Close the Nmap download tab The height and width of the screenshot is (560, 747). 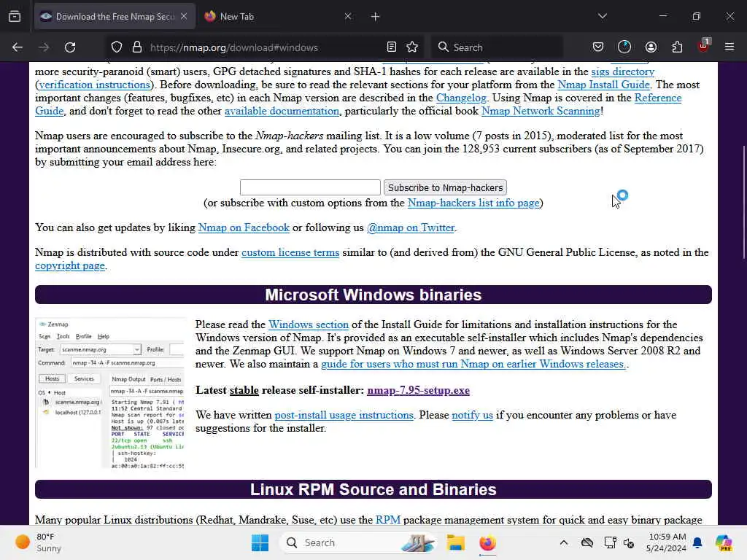pos(184,17)
